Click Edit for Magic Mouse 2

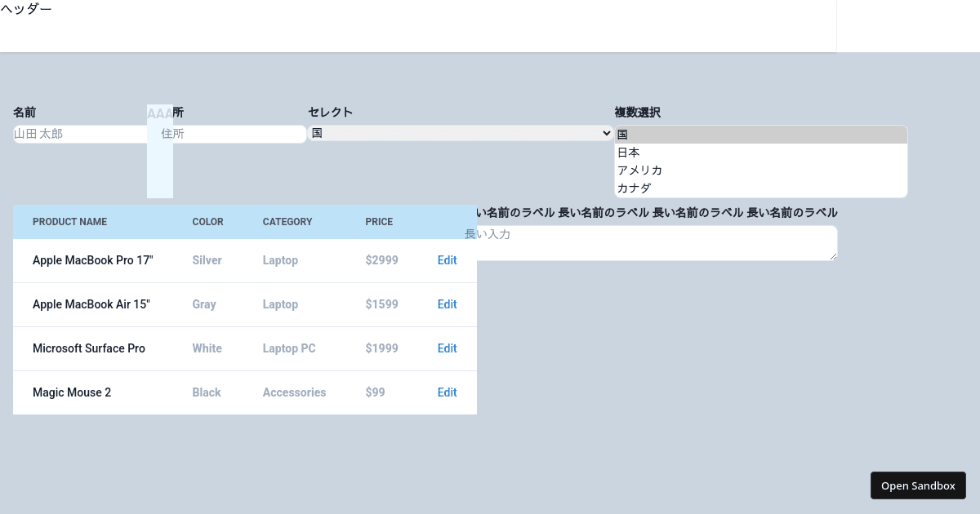447,392
